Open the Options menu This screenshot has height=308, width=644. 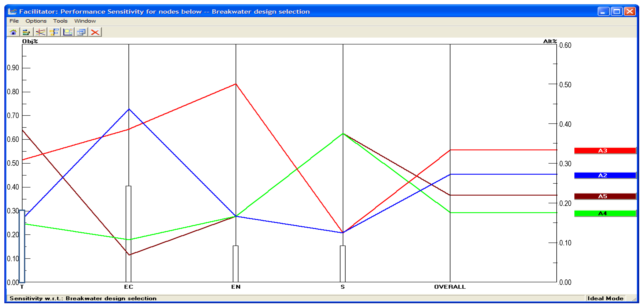point(36,21)
